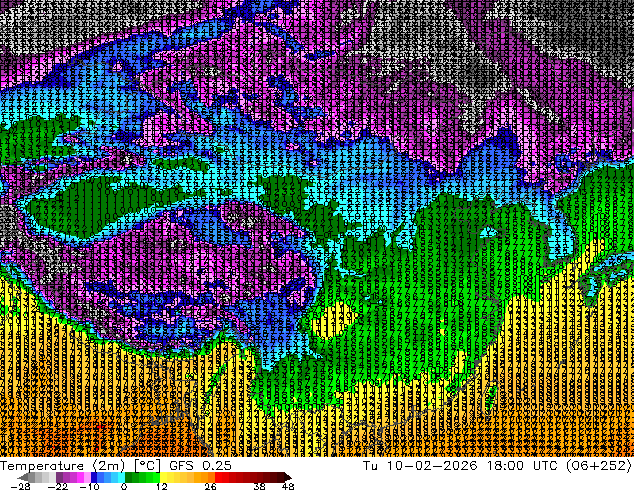Click the gray left arrow end of the color bar
The image size is (634, 490).
pyautogui.click(x=22, y=477)
